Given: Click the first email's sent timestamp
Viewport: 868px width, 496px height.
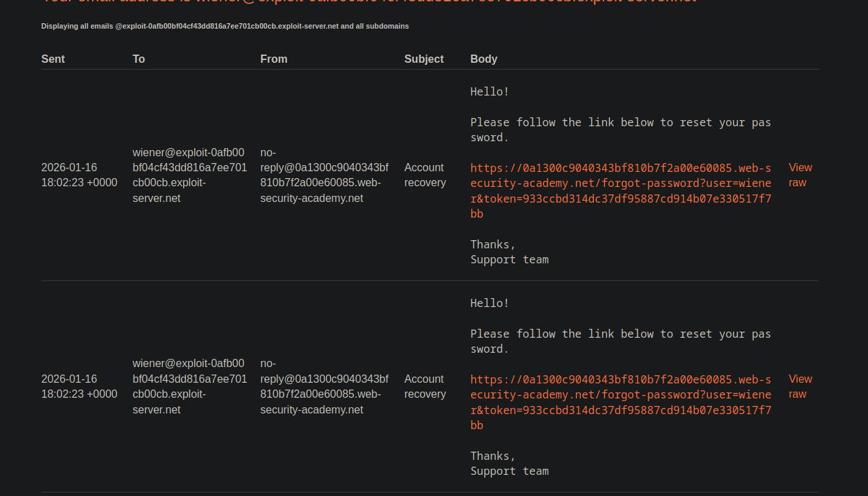Looking at the screenshot, I should [x=79, y=175].
